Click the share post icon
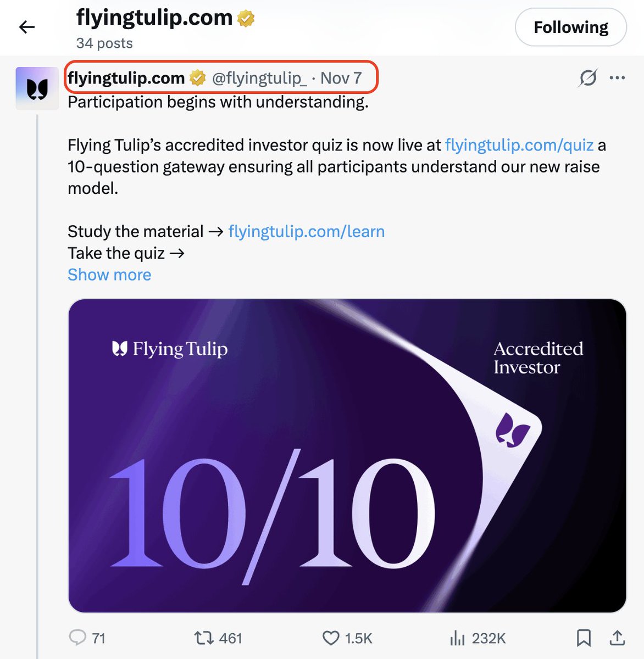This screenshot has width=644, height=659. coord(617,638)
